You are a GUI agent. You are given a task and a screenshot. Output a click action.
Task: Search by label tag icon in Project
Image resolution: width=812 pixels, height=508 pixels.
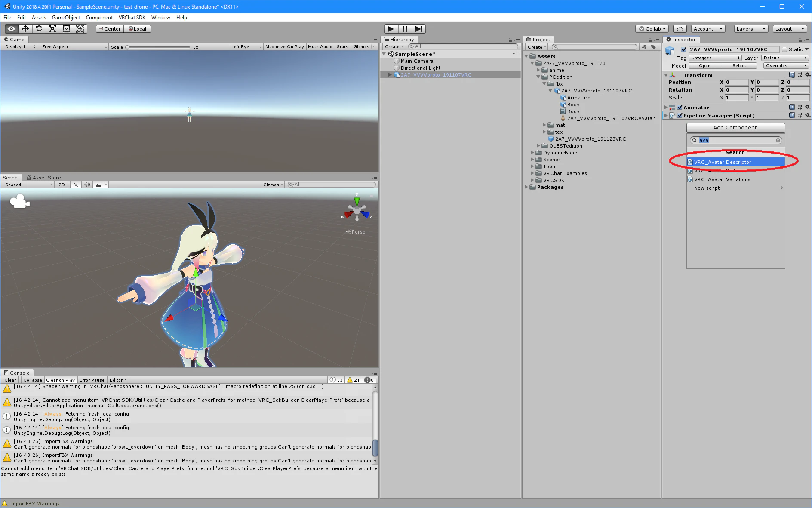tap(654, 47)
